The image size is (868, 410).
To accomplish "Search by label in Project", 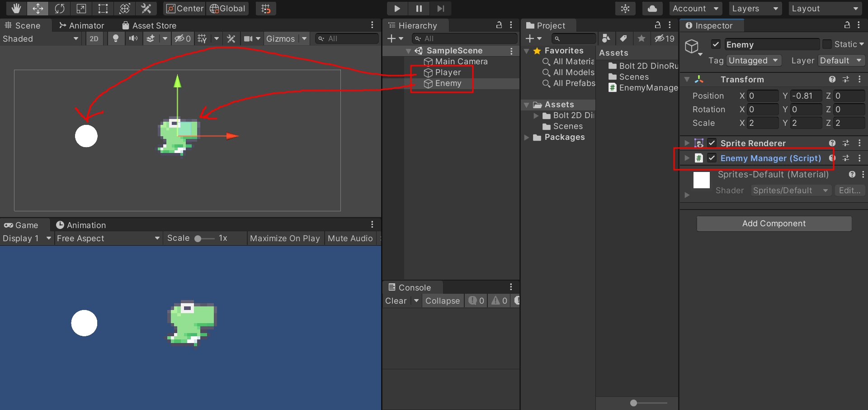I will [623, 38].
